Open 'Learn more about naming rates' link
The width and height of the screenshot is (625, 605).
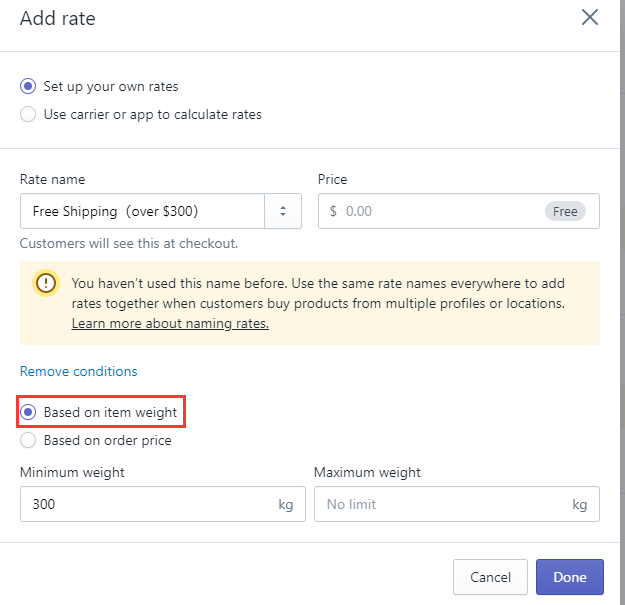click(x=170, y=324)
